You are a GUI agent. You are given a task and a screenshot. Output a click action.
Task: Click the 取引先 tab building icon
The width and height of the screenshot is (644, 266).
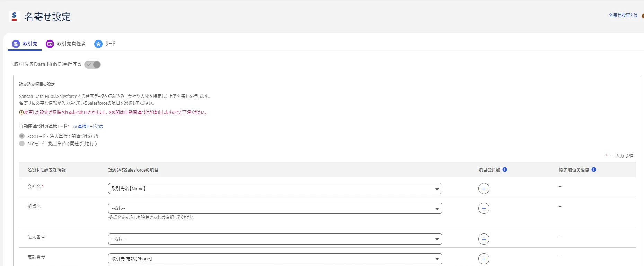(16, 44)
